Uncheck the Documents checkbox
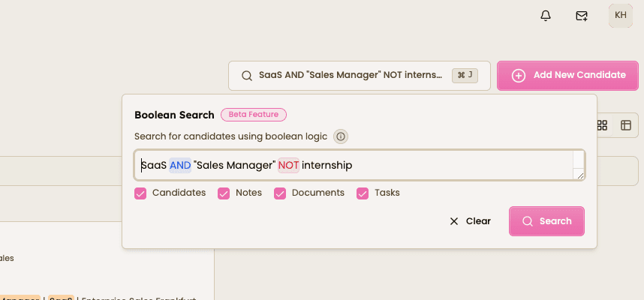Image resolution: width=644 pixels, height=300 pixels. point(280,193)
